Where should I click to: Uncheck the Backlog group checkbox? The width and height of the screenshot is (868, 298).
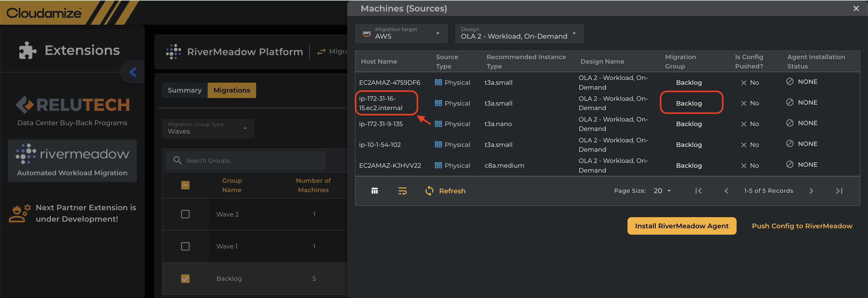pyautogui.click(x=185, y=278)
